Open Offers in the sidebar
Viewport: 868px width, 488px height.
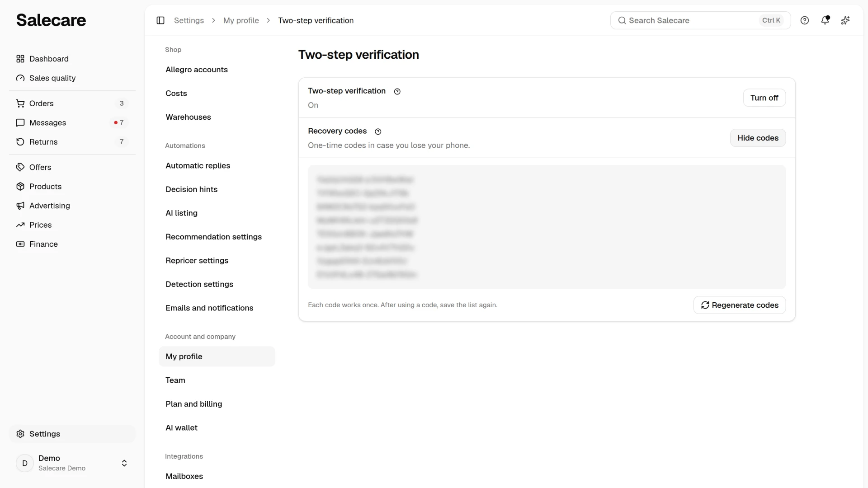coord(72,167)
